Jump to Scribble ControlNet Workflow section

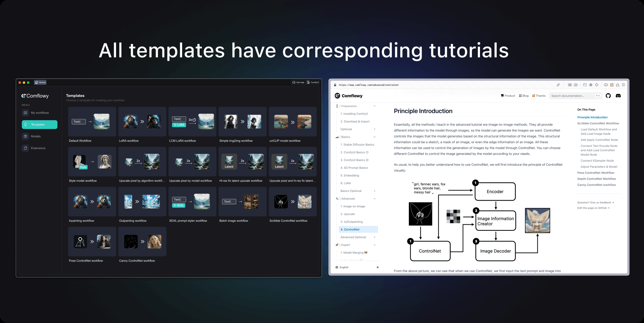tap(598, 123)
